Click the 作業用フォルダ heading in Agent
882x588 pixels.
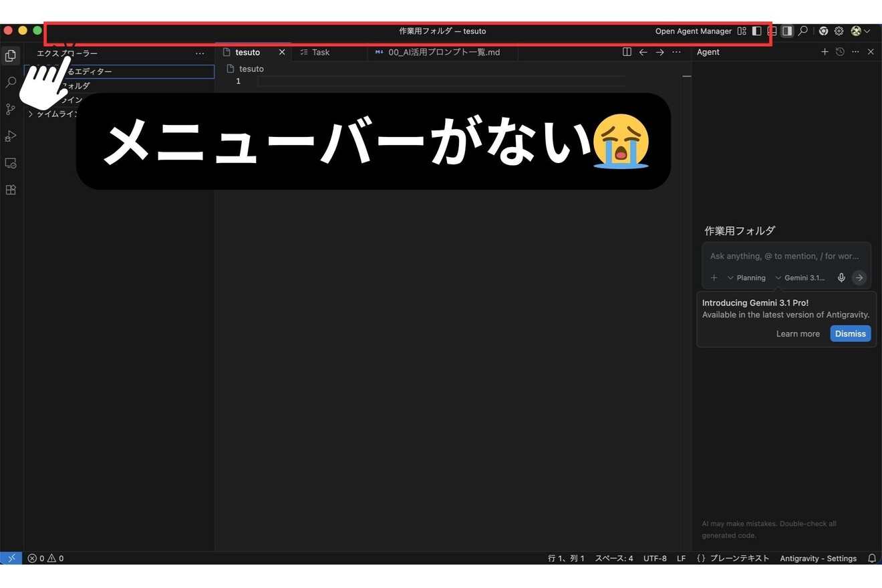pyautogui.click(x=740, y=231)
